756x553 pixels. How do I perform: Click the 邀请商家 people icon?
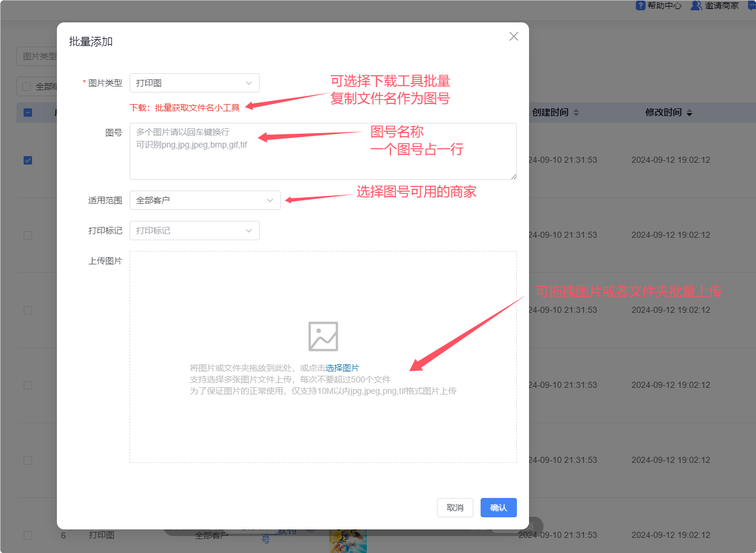696,5
